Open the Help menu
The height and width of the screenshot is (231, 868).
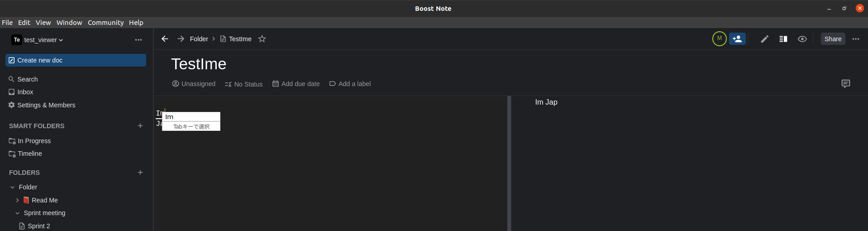tap(136, 23)
